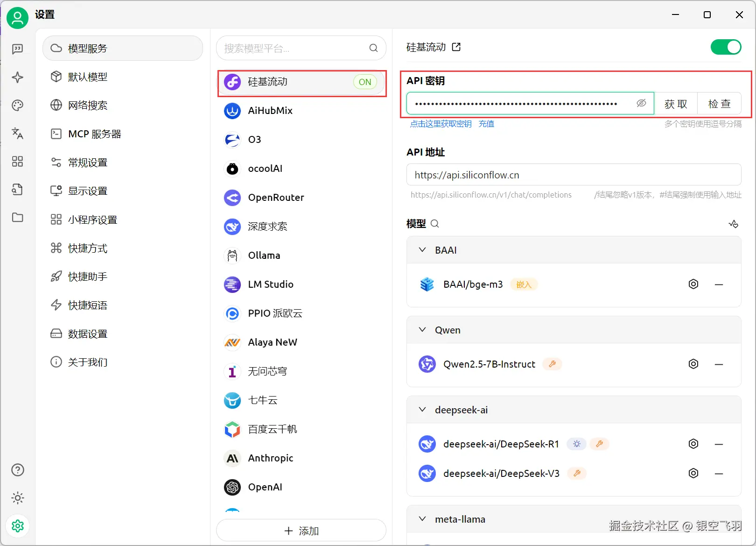The image size is (756, 546).
Task: Collapse the Qwen model group
Action: [422, 330]
